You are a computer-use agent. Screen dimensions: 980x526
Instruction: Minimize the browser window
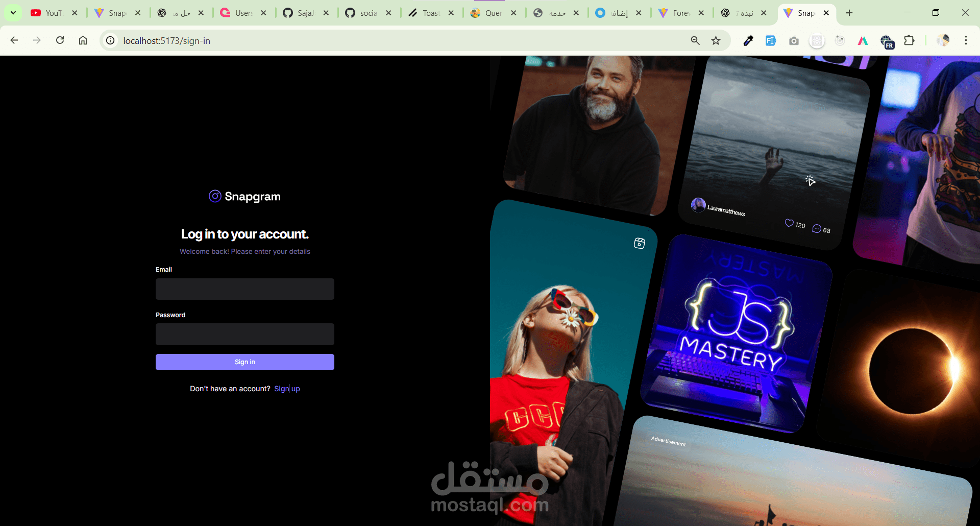(907, 13)
